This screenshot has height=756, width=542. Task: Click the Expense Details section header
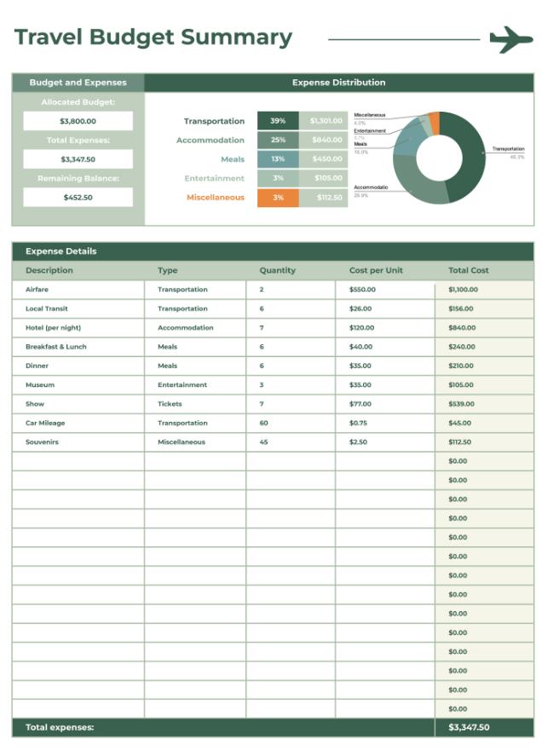273,251
